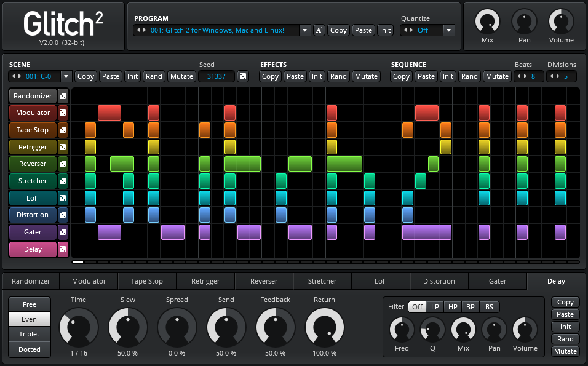Screen dimensions: 588x366
Task: Click the Seed number field
Action: click(217, 76)
